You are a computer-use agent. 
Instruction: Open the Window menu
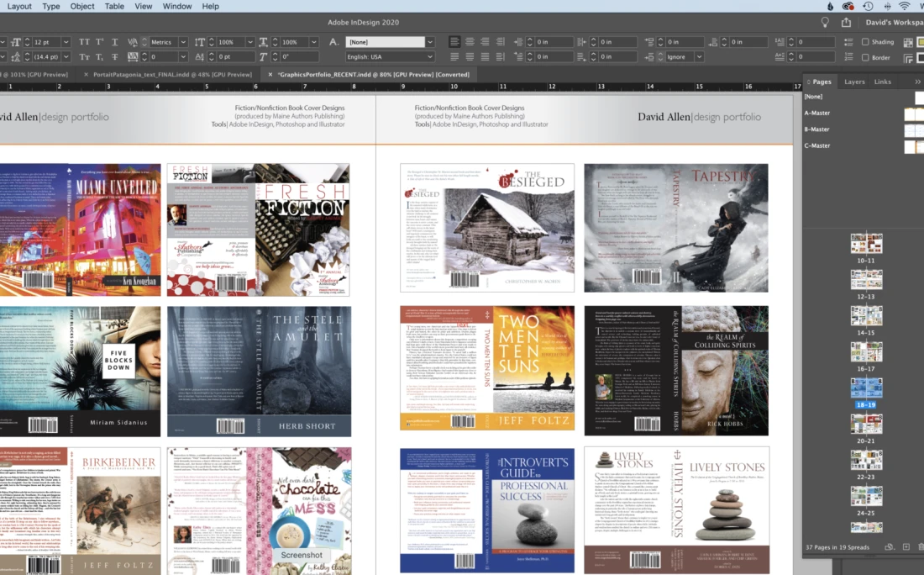(x=177, y=6)
